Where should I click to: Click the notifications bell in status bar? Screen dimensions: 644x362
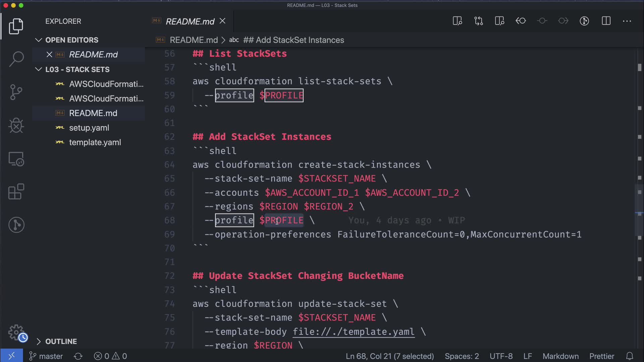pyautogui.click(x=630, y=356)
